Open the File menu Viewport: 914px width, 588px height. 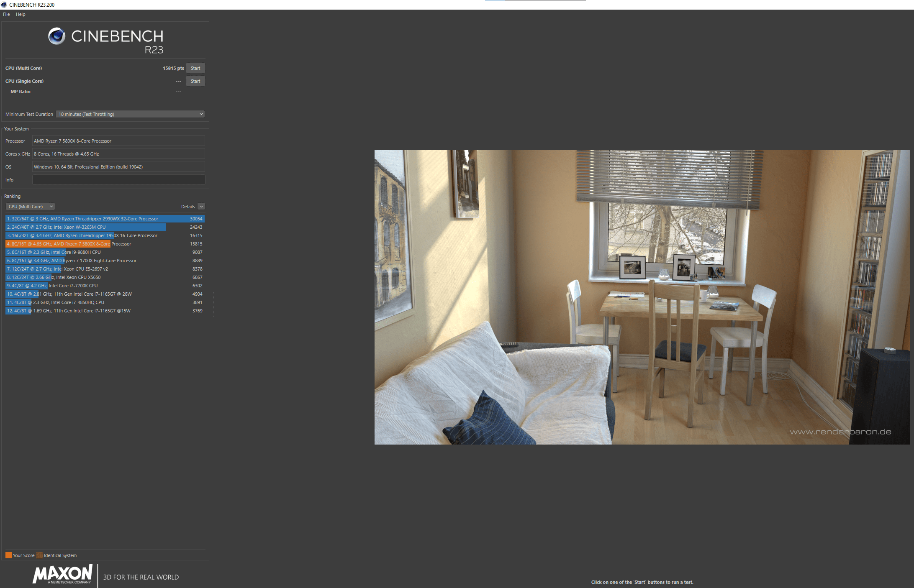(6, 14)
